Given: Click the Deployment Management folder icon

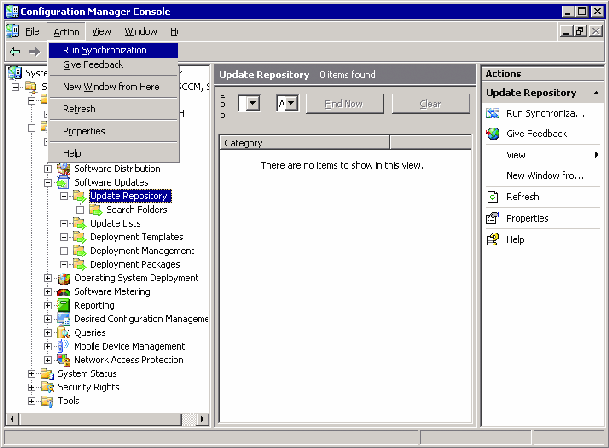Looking at the screenshot, I should point(79,251).
